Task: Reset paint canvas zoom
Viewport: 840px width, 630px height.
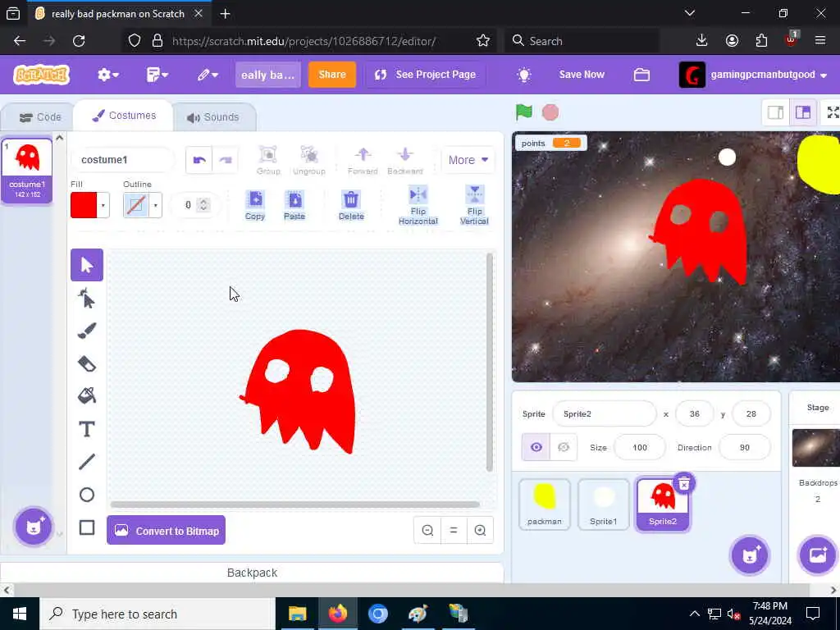Action: pyautogui.click(x=454, y=531)
